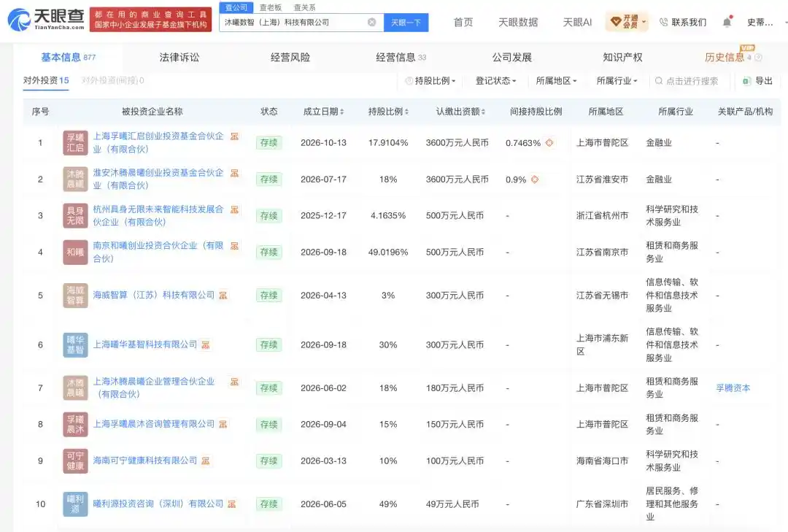Open the 孚腾资本 related institution link
Screen dimensions: 788x532
point(733,388)
